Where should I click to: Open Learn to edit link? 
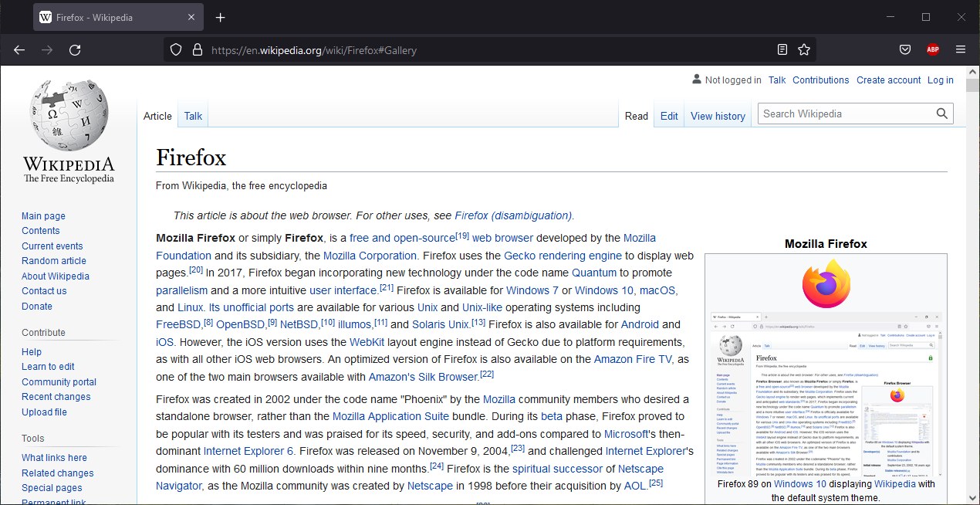point(48,367)
